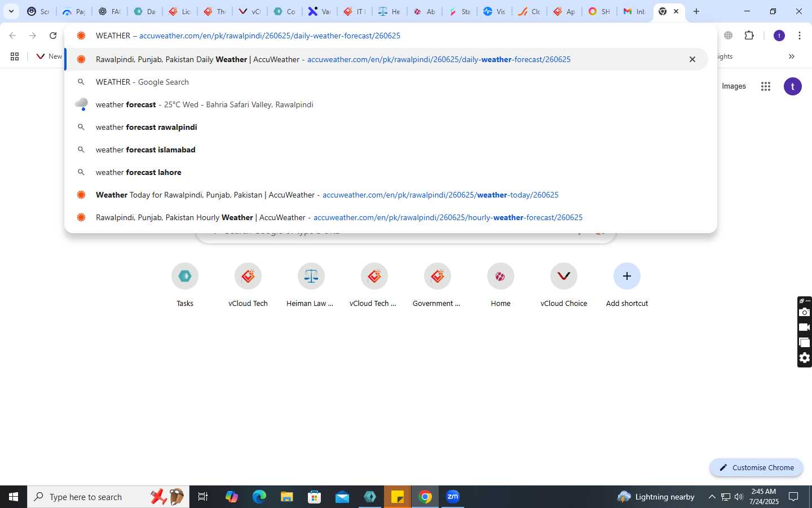This screenshot has width=812, height=508.
Task: Open Task View on taskbar
Action: point(203,497)
